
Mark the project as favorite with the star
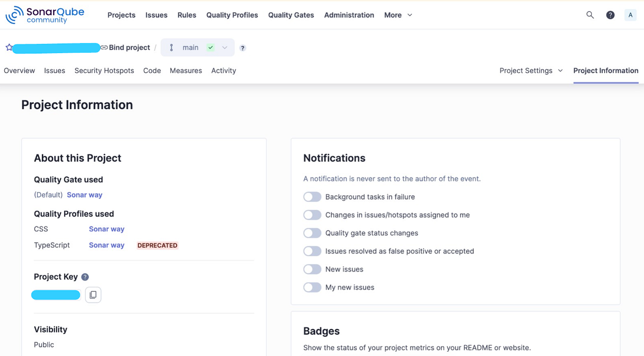click(x=9, y=47)
